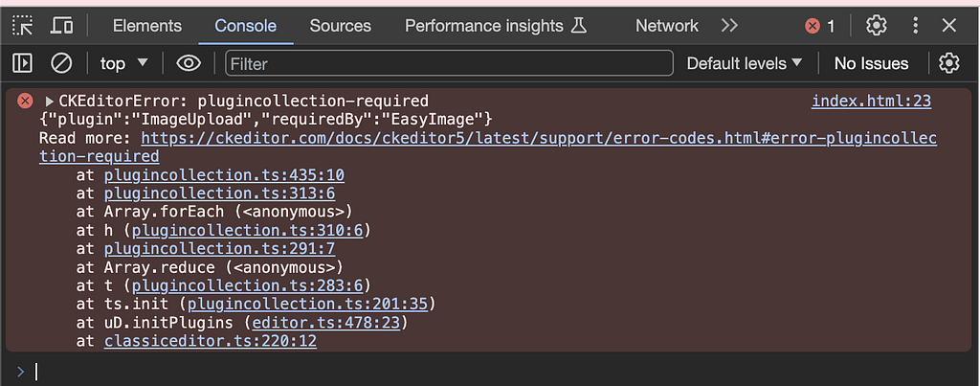Open the classiceditor.ts:220:12 stack link
The height and width of the screenshot is (386, 980).
tap(210, 341)
